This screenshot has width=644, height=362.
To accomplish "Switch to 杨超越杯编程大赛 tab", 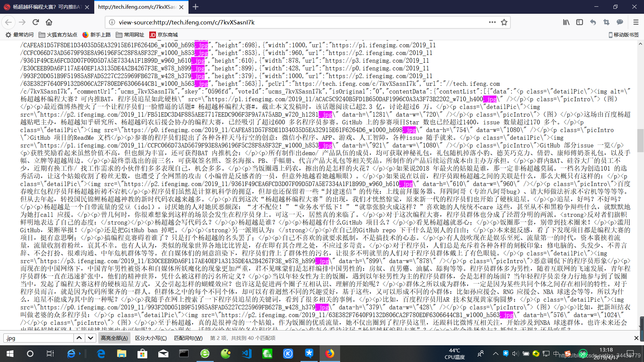I will coord(44,7).
